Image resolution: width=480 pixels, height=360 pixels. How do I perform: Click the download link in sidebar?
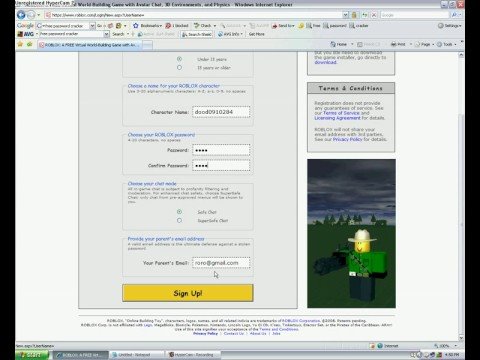click(x=325, y=62)
